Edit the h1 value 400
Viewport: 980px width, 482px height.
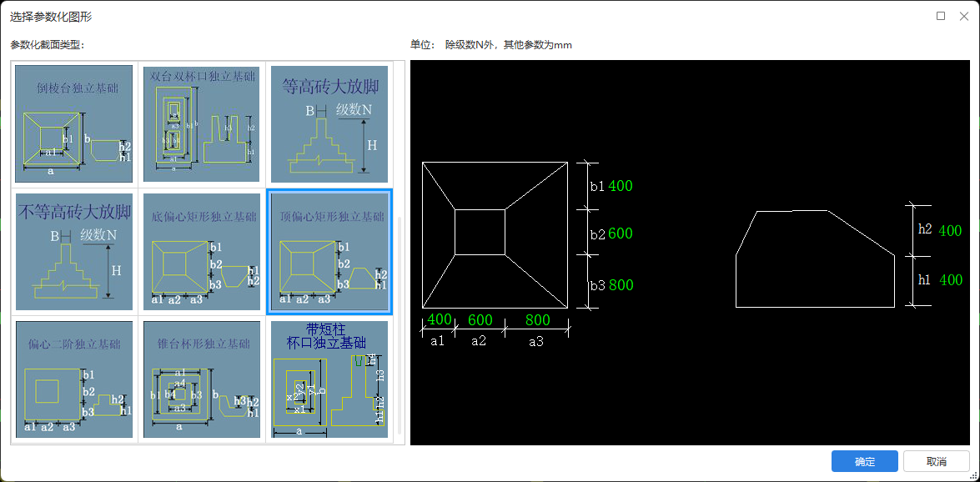click(x=951, y=280)
